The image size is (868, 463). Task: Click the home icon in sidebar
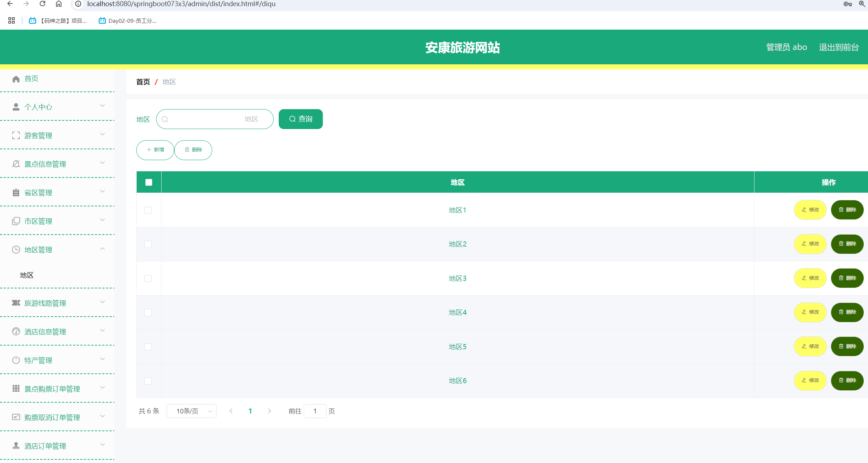tap(16, 79)
